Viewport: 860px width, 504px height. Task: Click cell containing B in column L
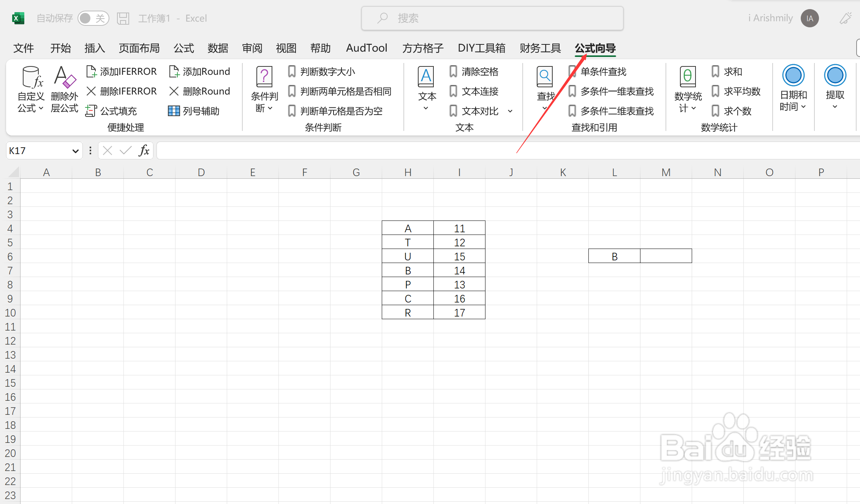[614, 256]
